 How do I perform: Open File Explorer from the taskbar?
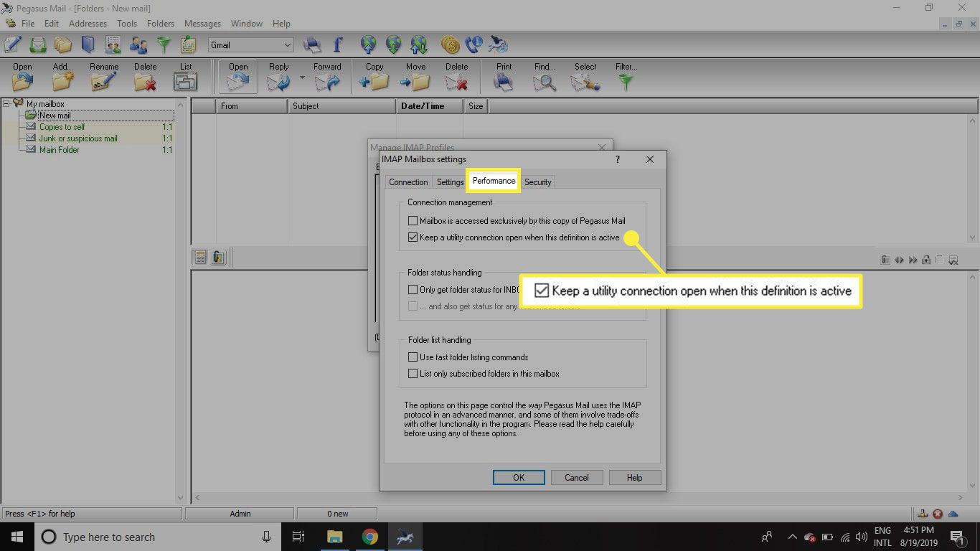pos(334,537)
